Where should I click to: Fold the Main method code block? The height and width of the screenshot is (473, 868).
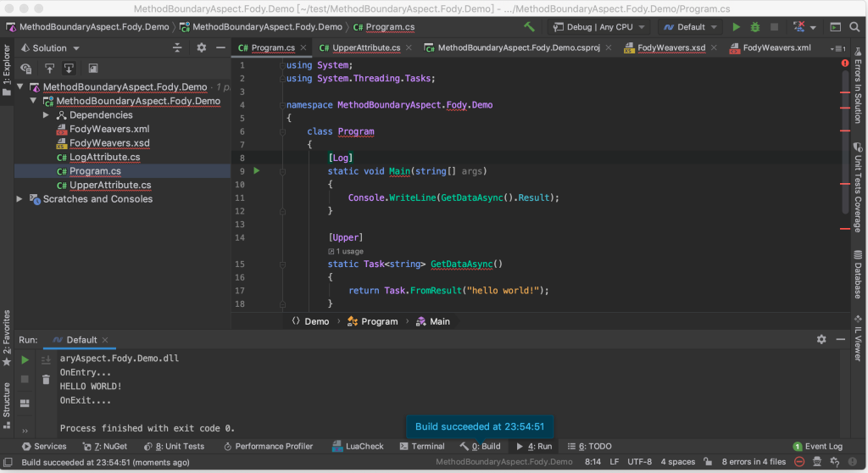coord(282,171)
